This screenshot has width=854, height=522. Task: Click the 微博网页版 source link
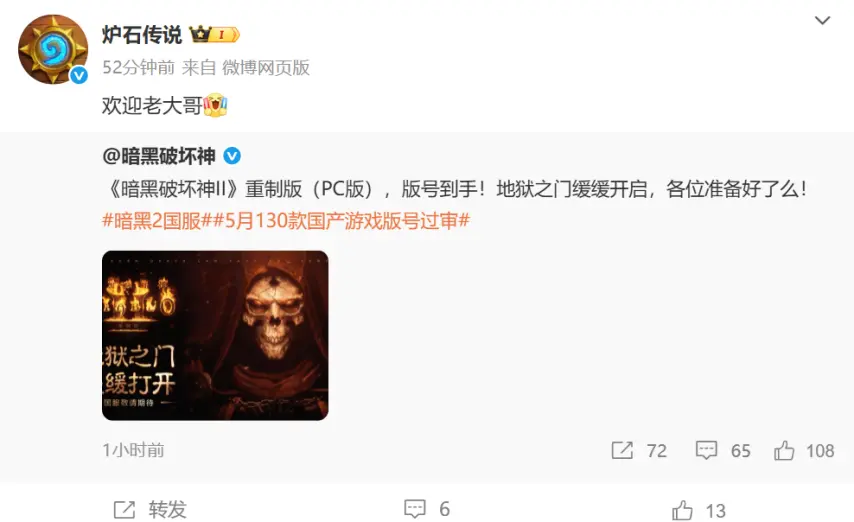pos(266,68)
